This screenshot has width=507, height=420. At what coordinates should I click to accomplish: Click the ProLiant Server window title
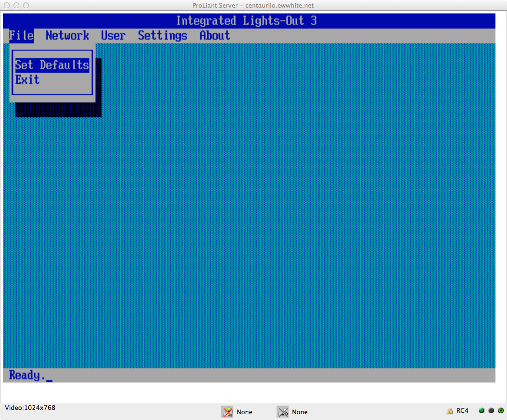(253, 5)
